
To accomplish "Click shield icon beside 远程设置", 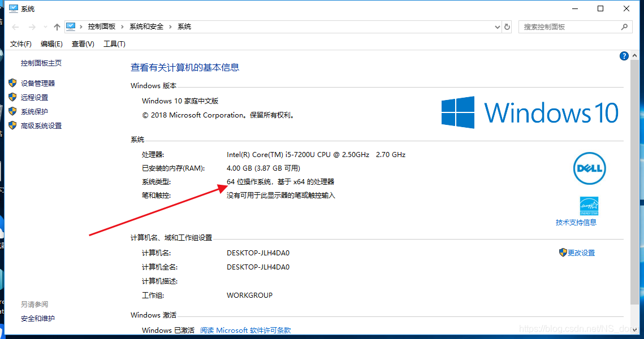I will coord(13,97).
